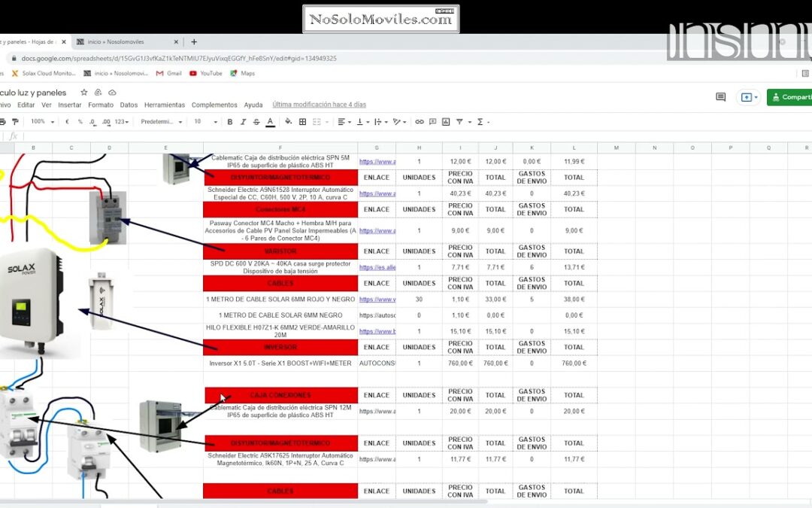This screenshot has height=508, width=812.
Task: Click the site identity lock icon
Action: point(14,59)
